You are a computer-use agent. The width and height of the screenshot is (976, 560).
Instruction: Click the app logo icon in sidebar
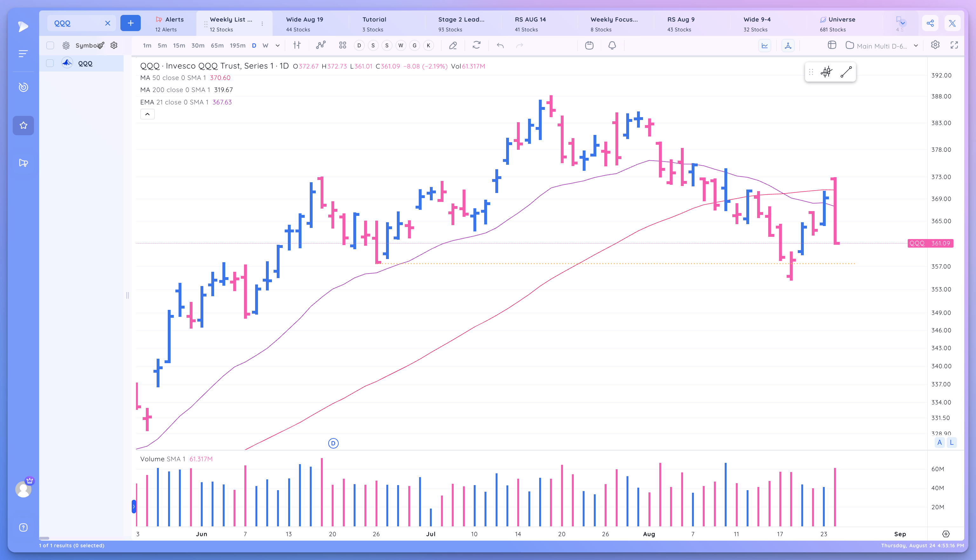23,27
